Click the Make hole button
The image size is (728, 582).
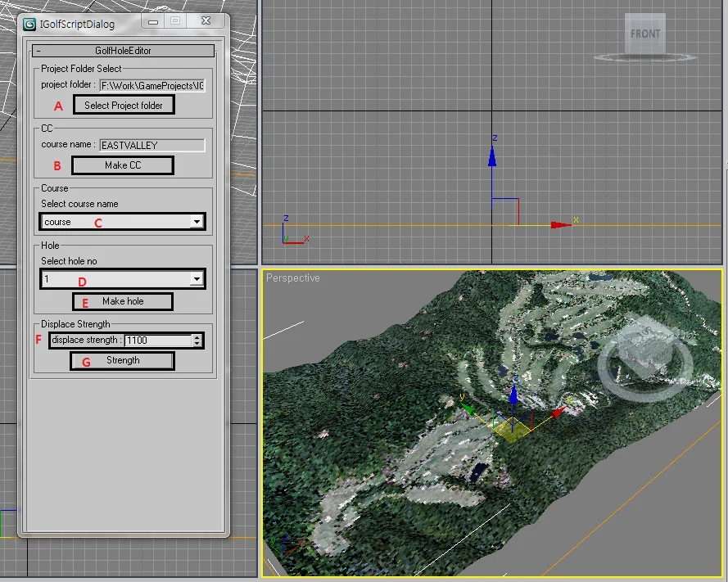(123, 301)
